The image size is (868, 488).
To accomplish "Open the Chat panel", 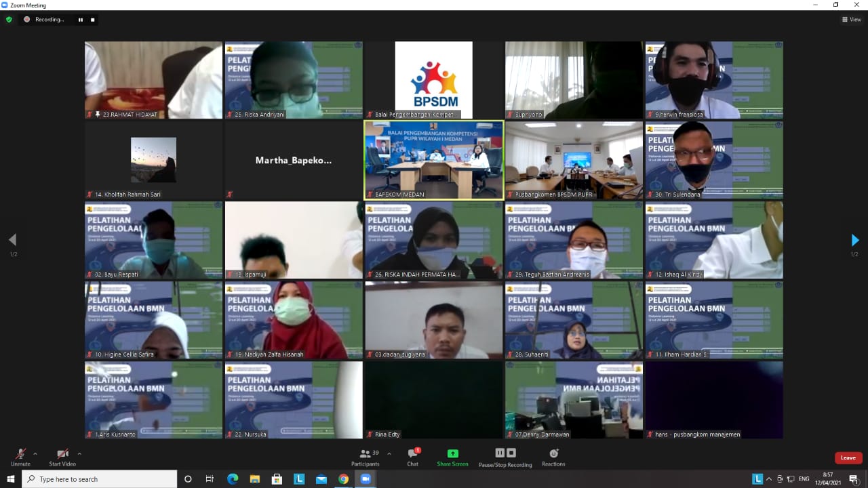I will 413,457.
